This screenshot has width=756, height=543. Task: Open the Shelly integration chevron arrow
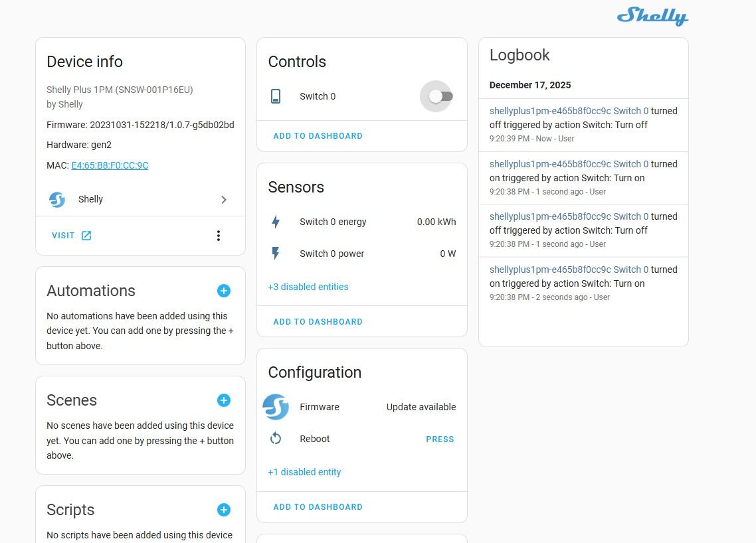click(x=224, y=200)
